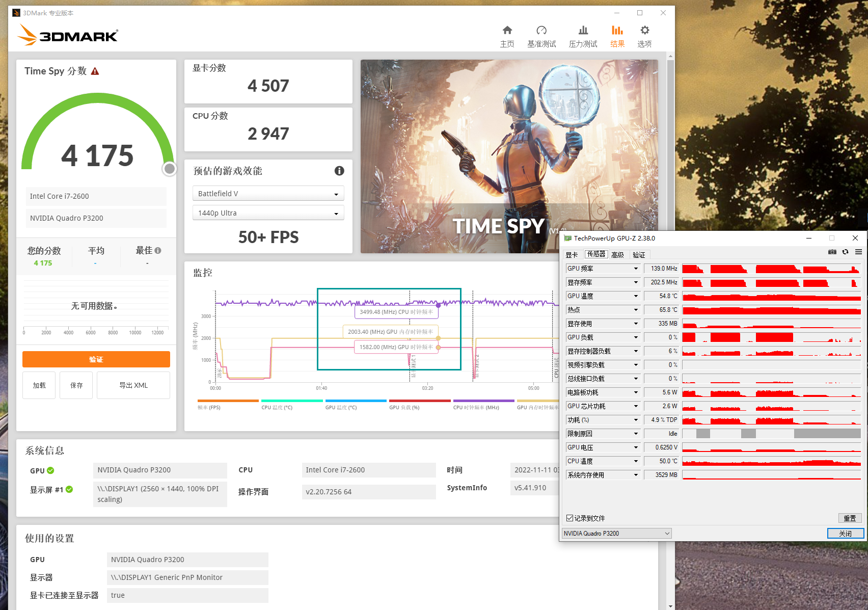Open the 高级 tab in GPU-Z
Image resolution: width=868 pixels, height=610 pixels.
coord(618,255)
